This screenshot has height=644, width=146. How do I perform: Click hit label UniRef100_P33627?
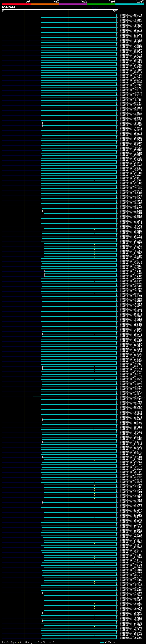131,389
